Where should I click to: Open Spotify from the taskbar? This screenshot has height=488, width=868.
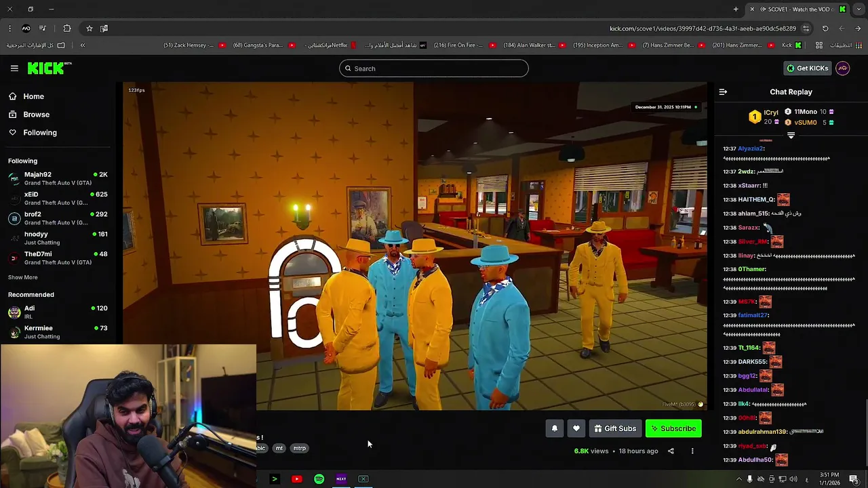(319, 479)
